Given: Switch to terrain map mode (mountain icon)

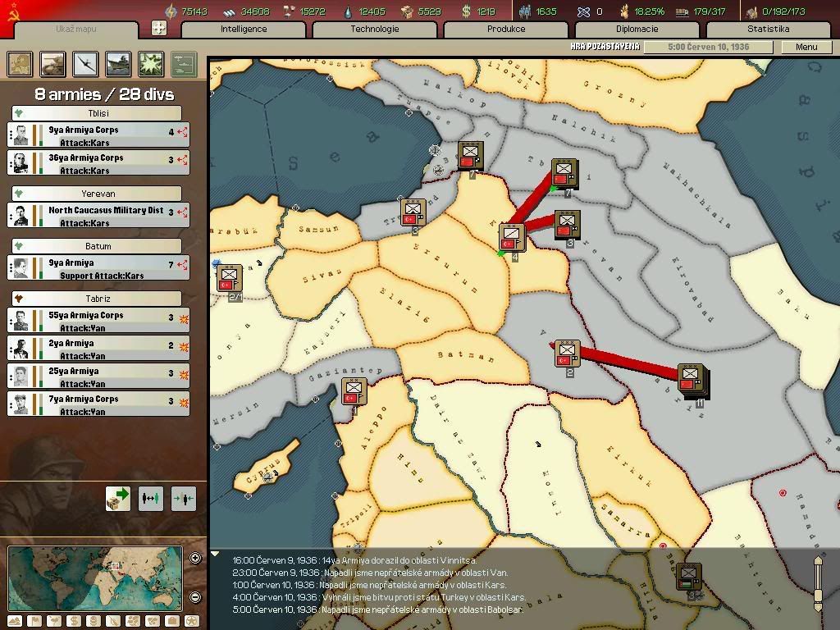Looking at the screenshot, I should tap(15, 622).
